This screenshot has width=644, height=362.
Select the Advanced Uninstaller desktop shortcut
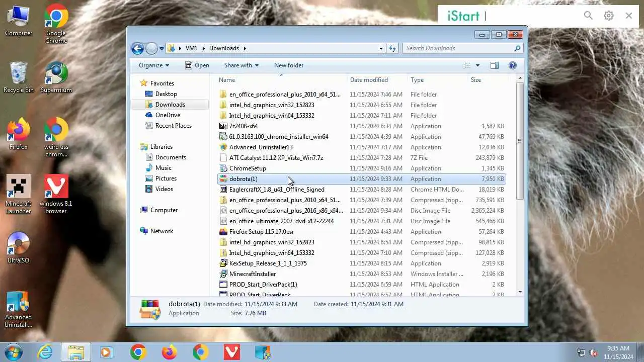19,309
